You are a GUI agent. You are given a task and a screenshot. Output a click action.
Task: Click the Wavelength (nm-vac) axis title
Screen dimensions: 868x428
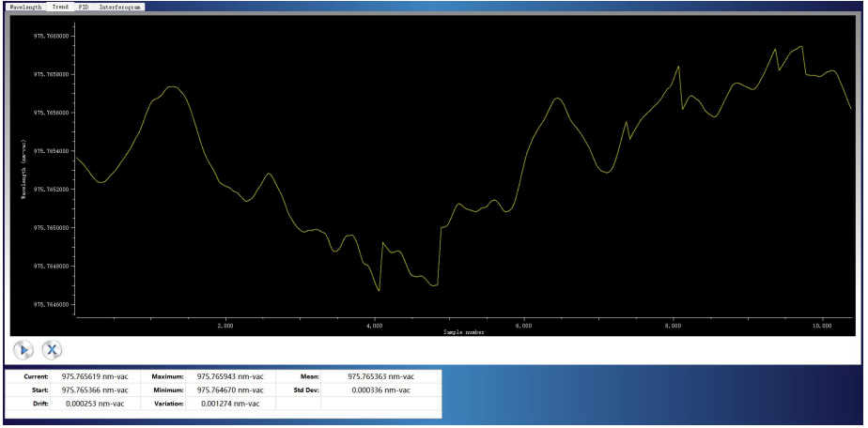[x=23, y=170]
